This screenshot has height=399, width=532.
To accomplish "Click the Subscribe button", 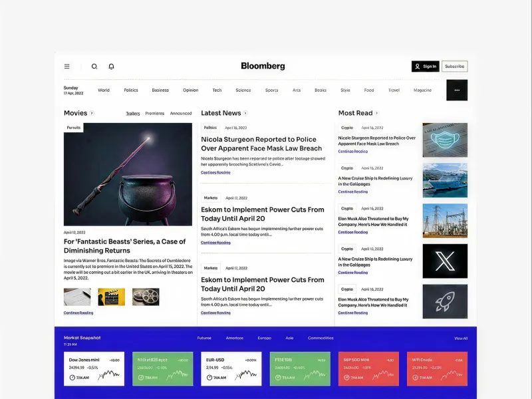I will click(455, 66).
